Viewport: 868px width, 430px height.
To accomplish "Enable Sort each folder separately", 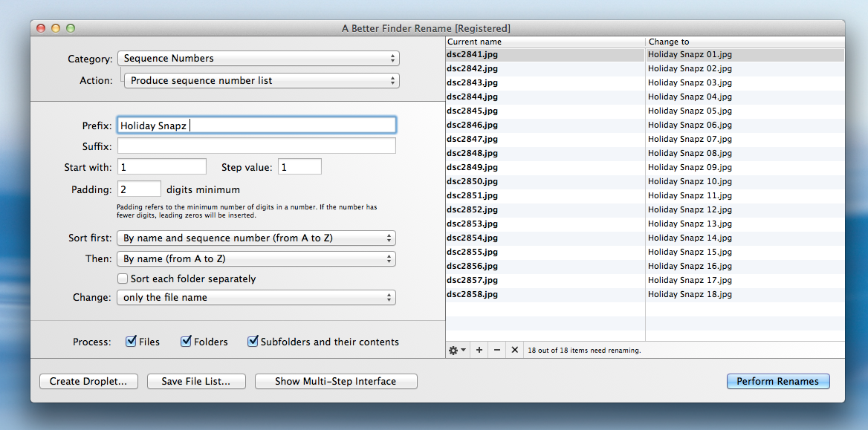I will click(x=123, y=278).
